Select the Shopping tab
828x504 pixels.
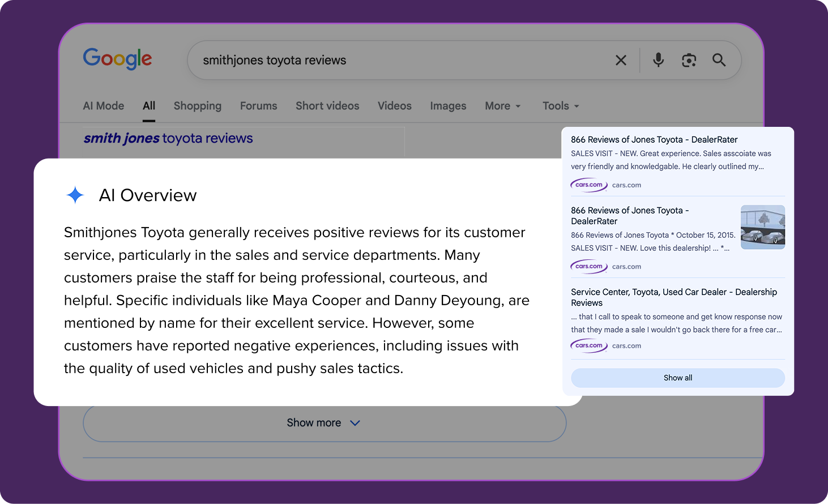(x=197, y=106)
